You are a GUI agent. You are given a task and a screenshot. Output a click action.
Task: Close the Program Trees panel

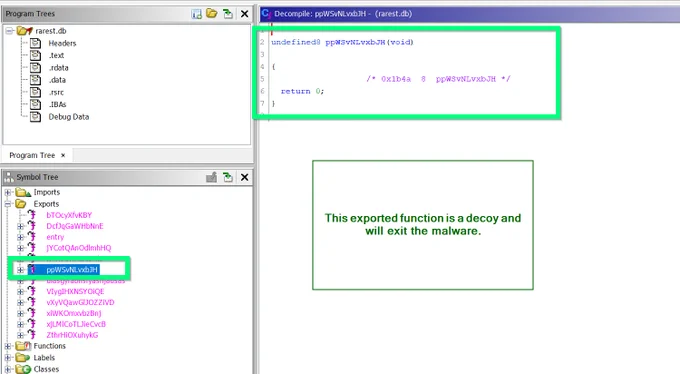pos(245,14)
